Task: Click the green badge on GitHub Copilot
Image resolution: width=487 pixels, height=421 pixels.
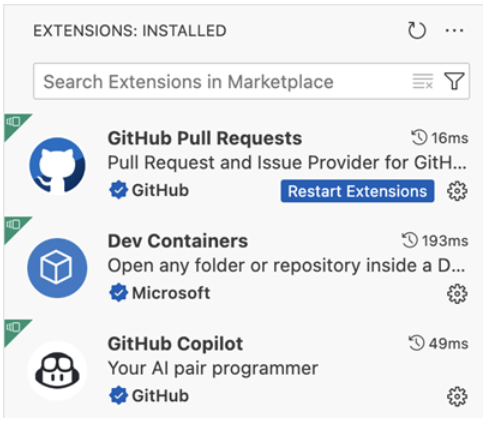Action: tap(15, 331)
